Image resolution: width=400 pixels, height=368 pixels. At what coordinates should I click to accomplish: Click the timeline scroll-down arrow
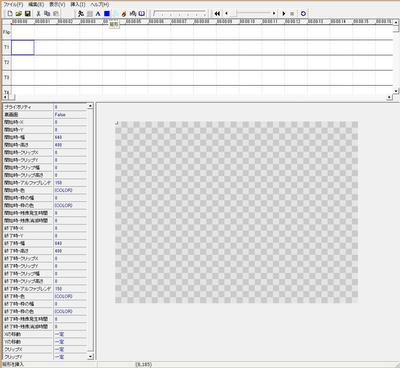396,91
